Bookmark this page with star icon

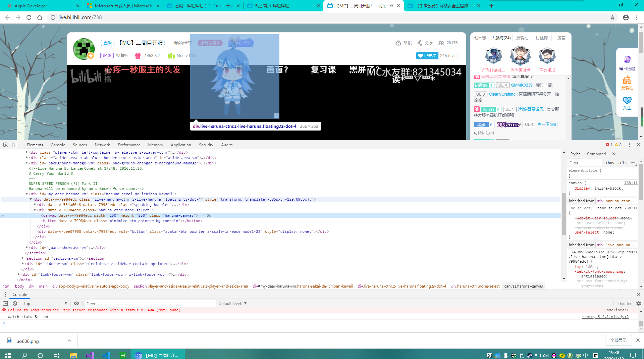pyautogui.click(x=612, y=17)
